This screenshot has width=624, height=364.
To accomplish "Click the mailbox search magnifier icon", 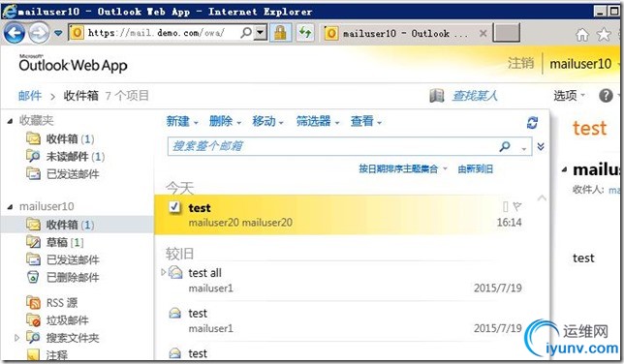I will 505,146.
